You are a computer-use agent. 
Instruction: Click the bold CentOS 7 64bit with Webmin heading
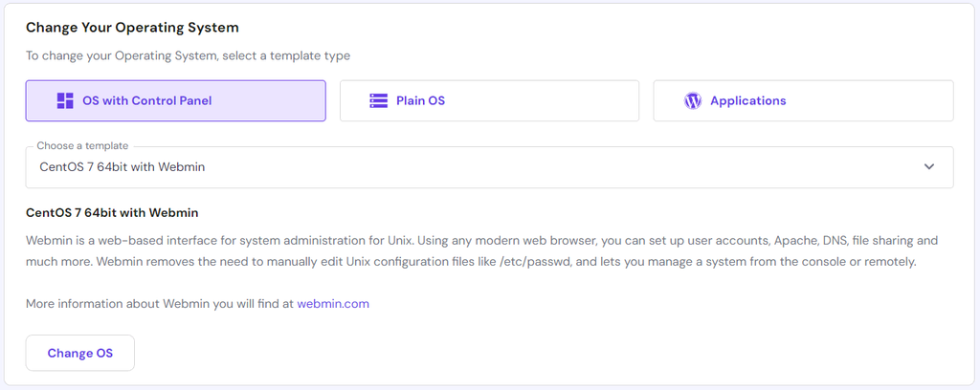112,212
